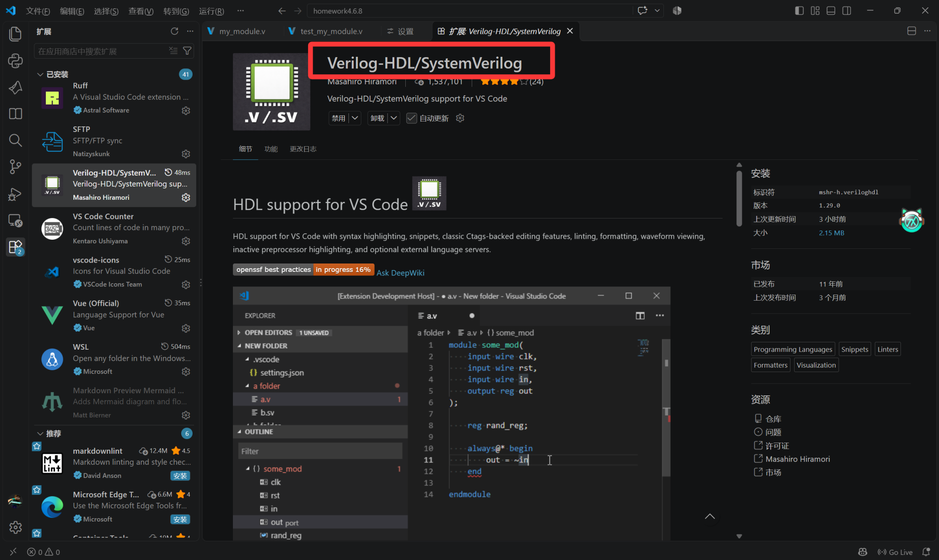
Task: Select the changelog tab of extension
Action: (x=303, y=149)
